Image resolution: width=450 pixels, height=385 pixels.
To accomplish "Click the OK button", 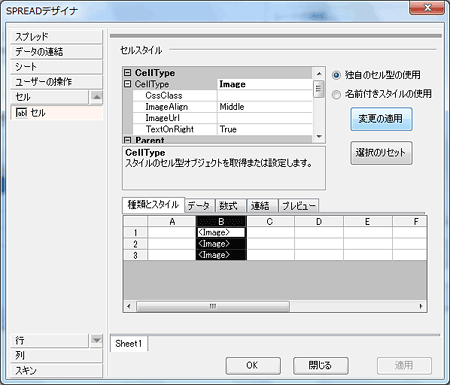I will [253, 366].
